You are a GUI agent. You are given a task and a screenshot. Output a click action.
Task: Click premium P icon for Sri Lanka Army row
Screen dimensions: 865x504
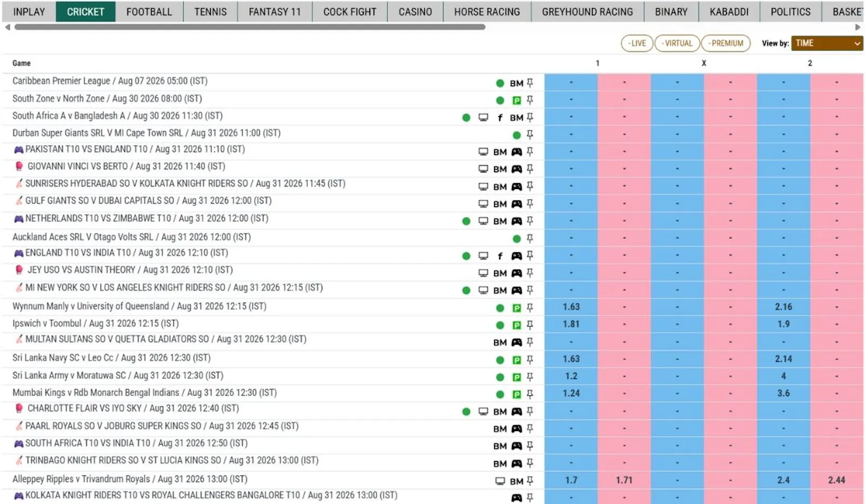tap(517, 377)
